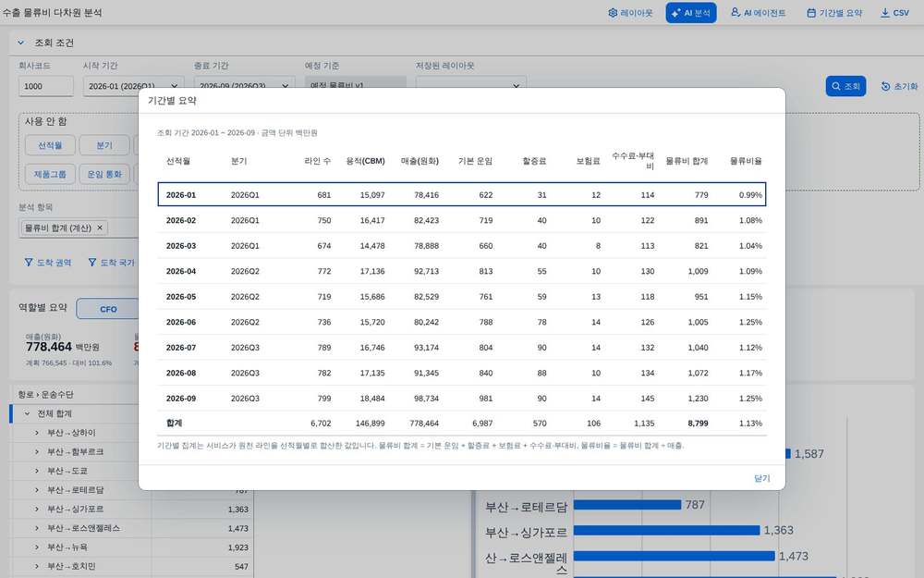Open the 저장된 레이아웃 dropdown
This screenshot has height=578, width=924.
(x=471, y=86)
